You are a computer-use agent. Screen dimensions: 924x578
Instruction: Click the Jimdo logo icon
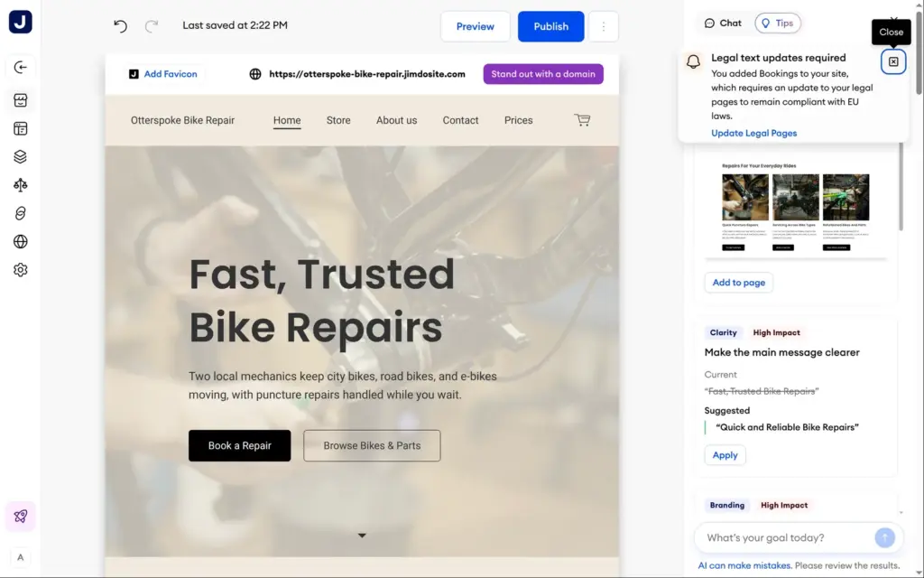[20, 22]
